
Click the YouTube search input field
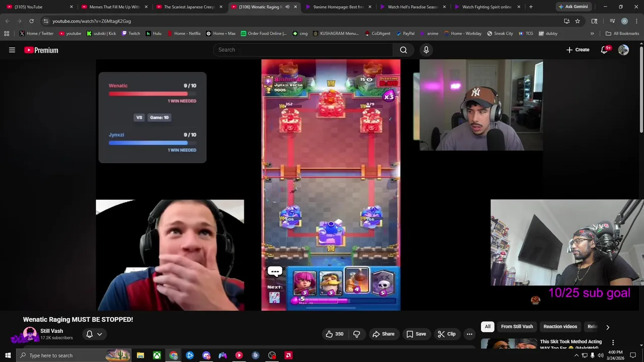tap(303, 50)
